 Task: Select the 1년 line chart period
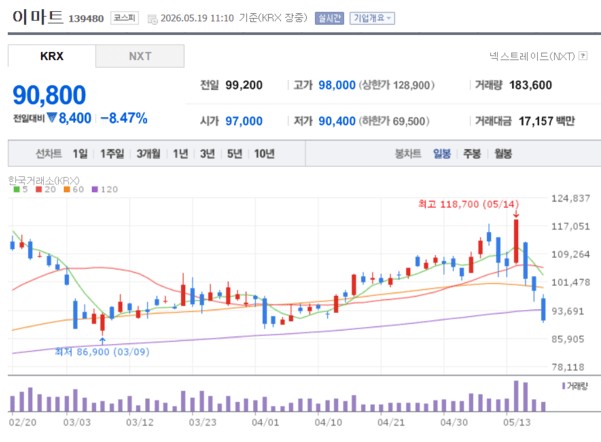coord(180,154)
